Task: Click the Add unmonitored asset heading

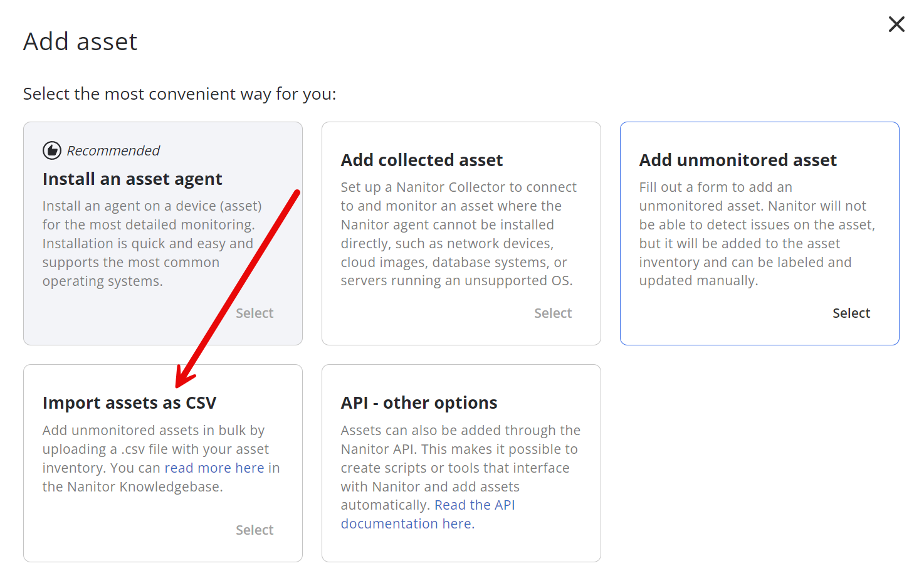Action: [x=738, y=160]
